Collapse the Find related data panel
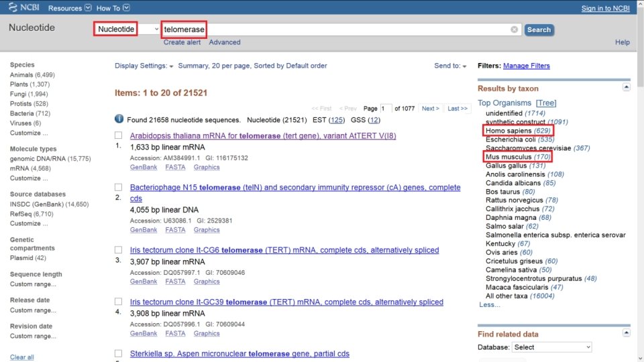This screenshot has width=644, height=362. [626, 333]
